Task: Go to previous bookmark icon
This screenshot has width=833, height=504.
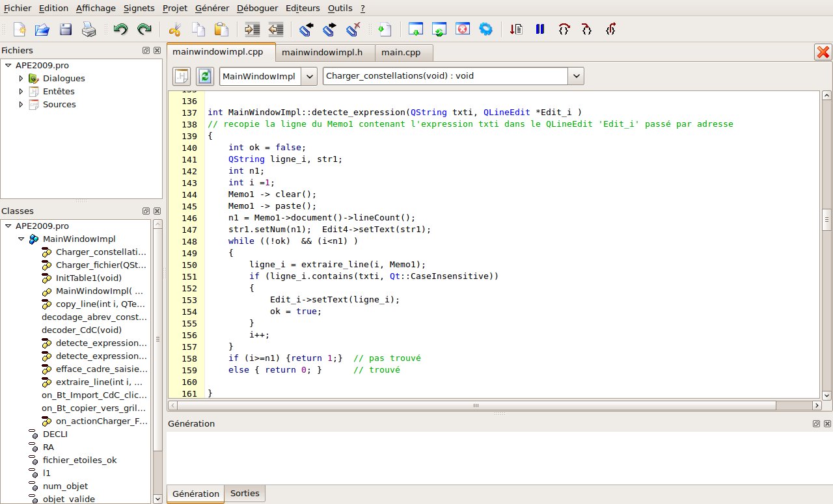Action: click(x=306, y=29)
